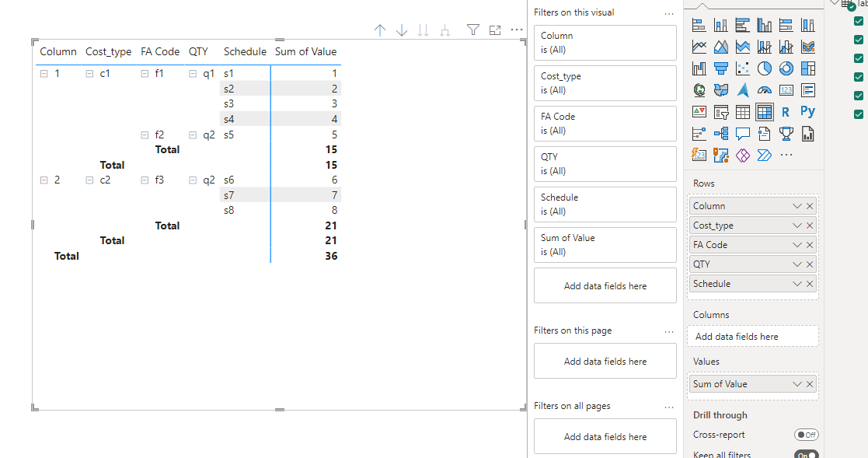The width and height of the screenshot is (868, 458).
Task: Open dropdown for Column field in Rows
Action: tap(797, 206)
